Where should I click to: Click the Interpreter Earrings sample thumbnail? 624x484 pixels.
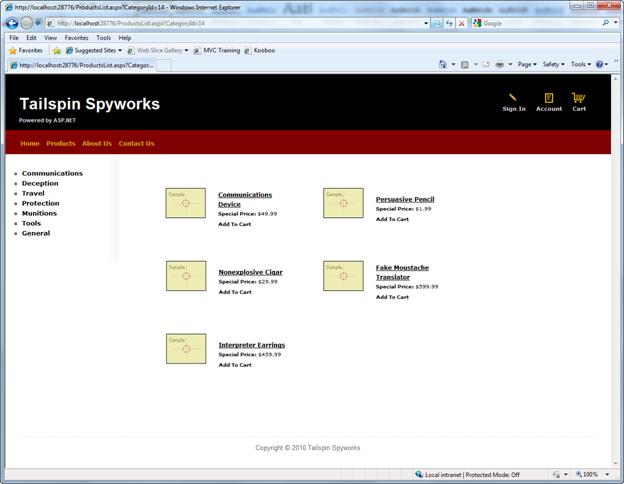coord(186,349)
